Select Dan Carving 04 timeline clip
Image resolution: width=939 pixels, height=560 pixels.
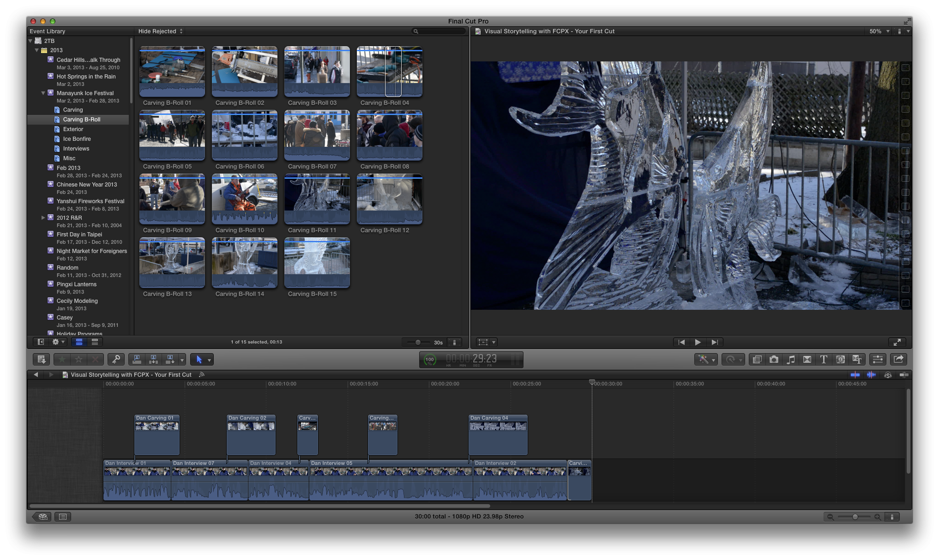(x=498, y=435)
